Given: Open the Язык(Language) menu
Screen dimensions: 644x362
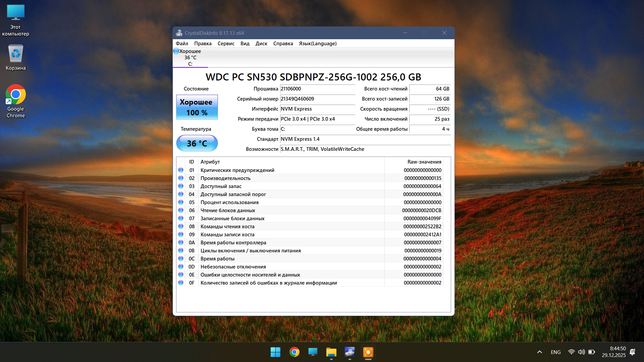Looking at the screenshot, I should click(x=317, y=44).
